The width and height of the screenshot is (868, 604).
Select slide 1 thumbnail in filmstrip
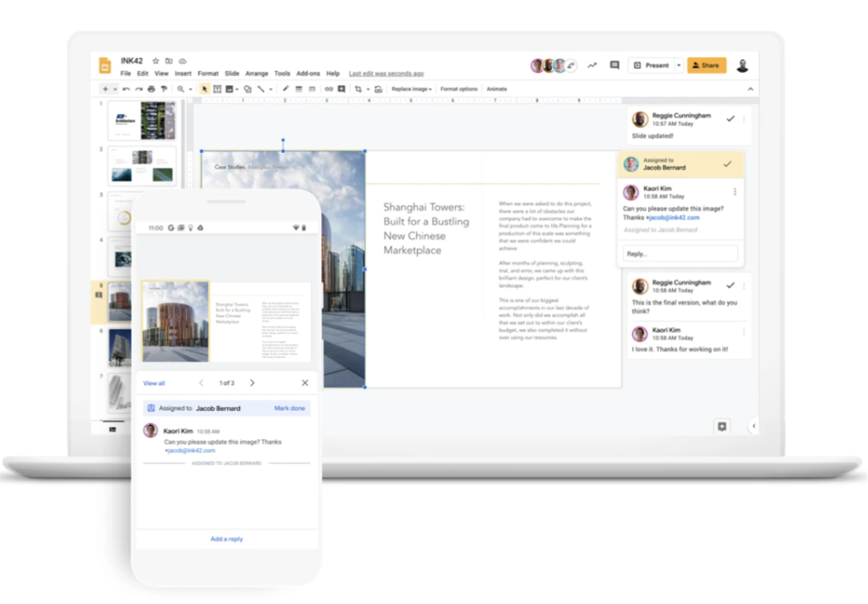pyautogui.click(x=142, y=120)
